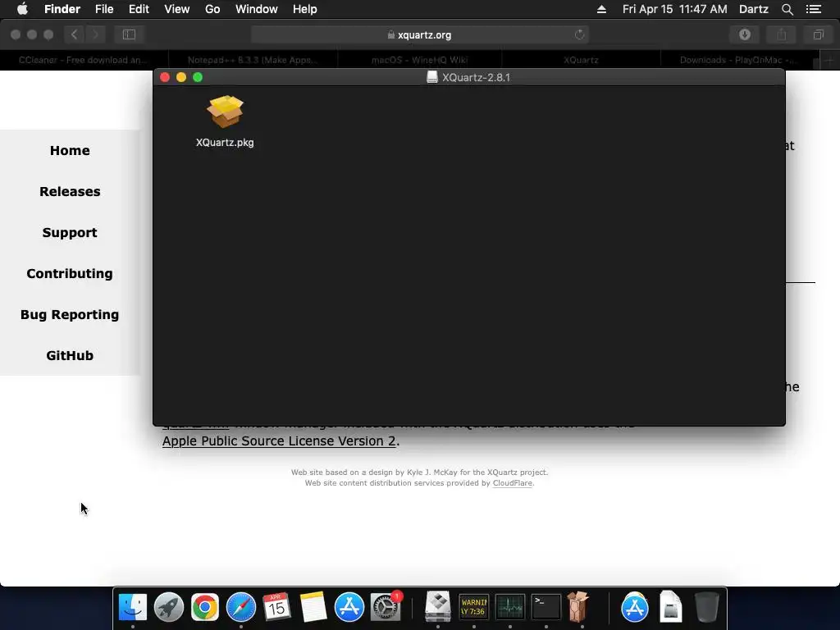Click the xquartz.org address bar in Safari
The height and width of the screenshot is (630, 840).
coord(419,34)
